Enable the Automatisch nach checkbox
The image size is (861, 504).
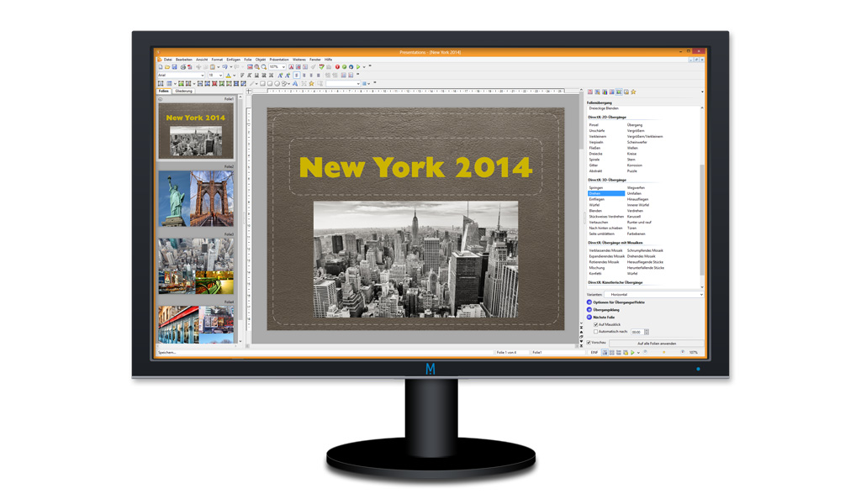click(596, 332)
